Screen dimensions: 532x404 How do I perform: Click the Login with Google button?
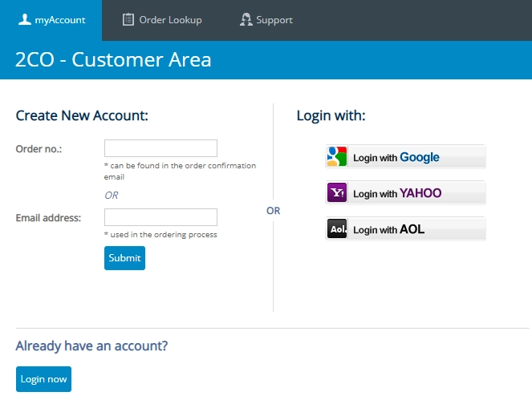pyautogui.click(x=405, y=156)
